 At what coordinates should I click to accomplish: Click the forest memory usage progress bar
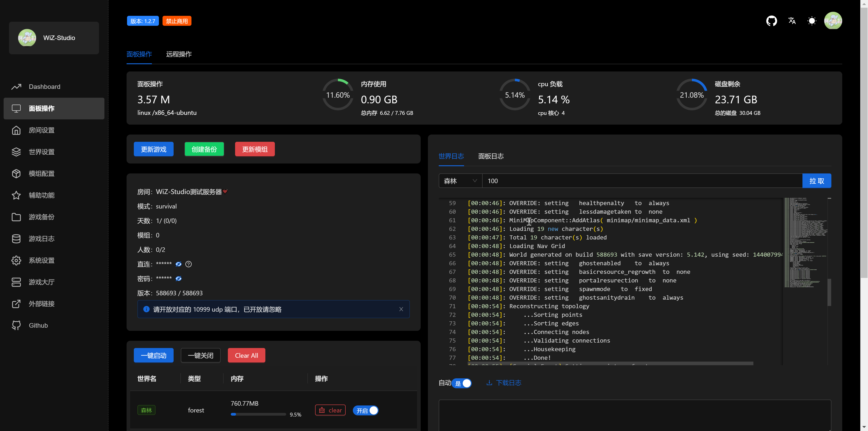pyautogui.click(x=258, y=414)
